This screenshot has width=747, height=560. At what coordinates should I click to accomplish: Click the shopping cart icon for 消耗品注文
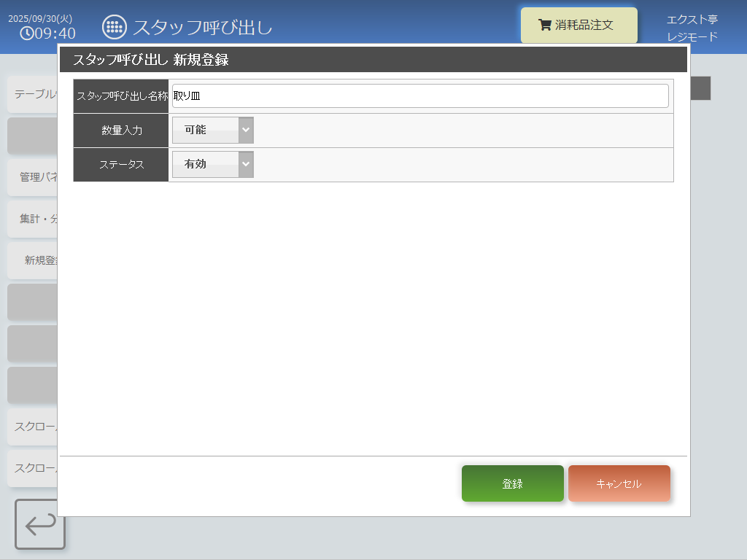[544, 25]
